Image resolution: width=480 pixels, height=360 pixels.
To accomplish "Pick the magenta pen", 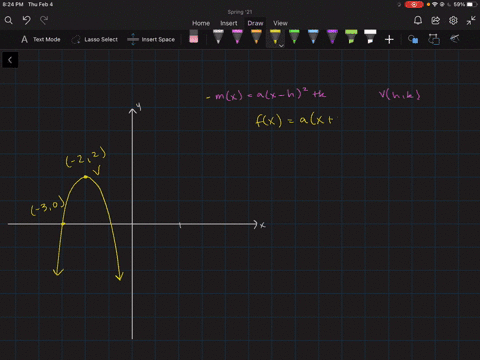I will (x=237, y=37).
